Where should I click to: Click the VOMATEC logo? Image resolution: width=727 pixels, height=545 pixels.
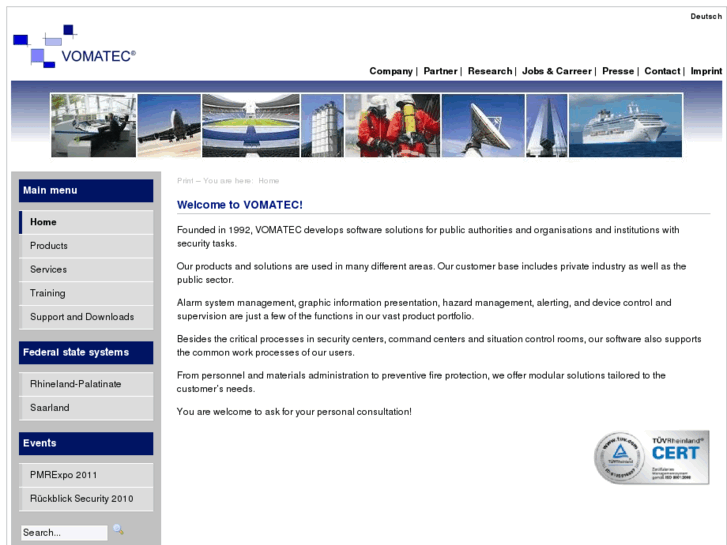(x=74, y=46)
